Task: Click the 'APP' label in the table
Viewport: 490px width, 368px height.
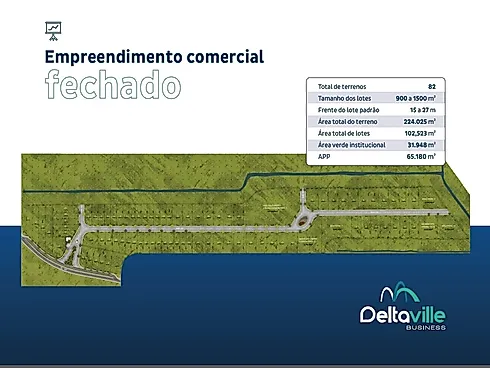Action: pyautogui.click(x=324, y=157)
